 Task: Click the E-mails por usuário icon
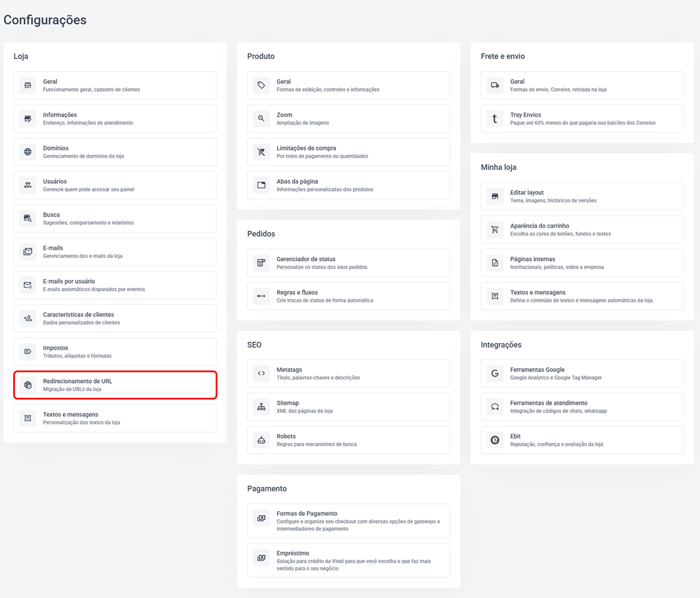pos(28,285)
